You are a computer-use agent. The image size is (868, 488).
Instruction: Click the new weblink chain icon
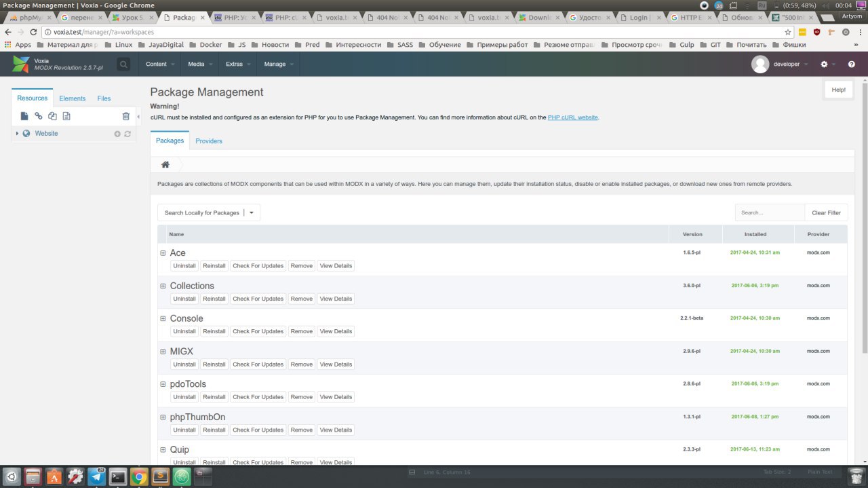click(x=39, y=116)
